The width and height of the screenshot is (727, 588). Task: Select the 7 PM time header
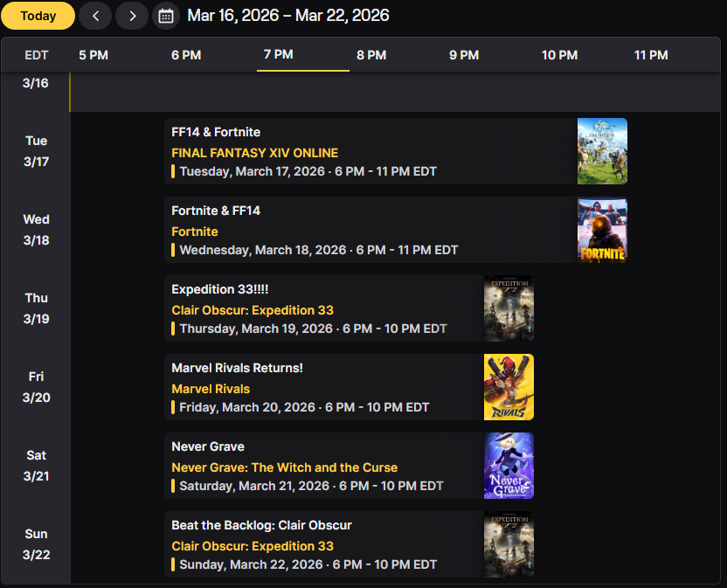(x=279, y=54)
